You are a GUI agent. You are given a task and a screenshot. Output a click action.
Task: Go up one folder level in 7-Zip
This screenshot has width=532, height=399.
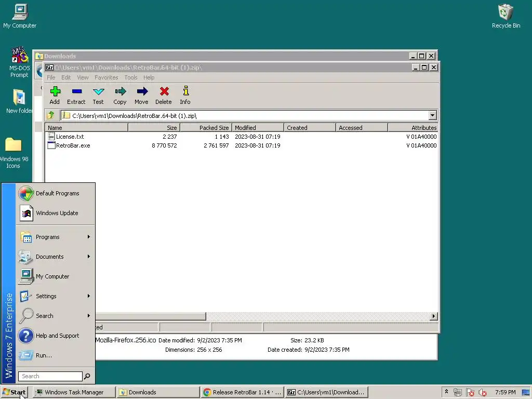pyautogui.click(x=51, y=115)
